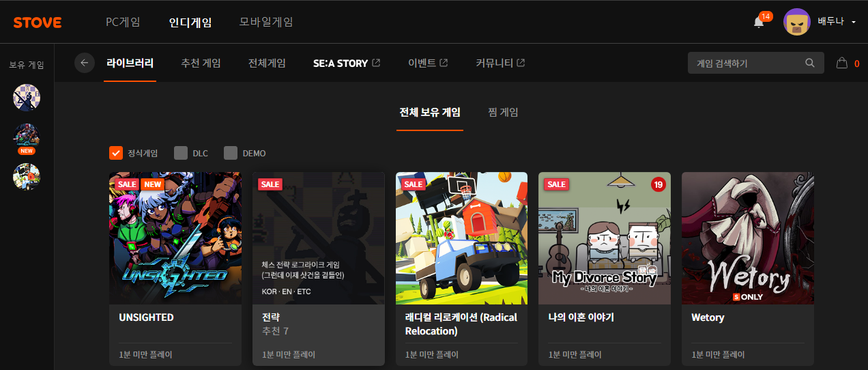Image resolution: width=868 pixels, height=370 pixels.
Task: Open the 커뮤니티 link
Action: (500, 63)
